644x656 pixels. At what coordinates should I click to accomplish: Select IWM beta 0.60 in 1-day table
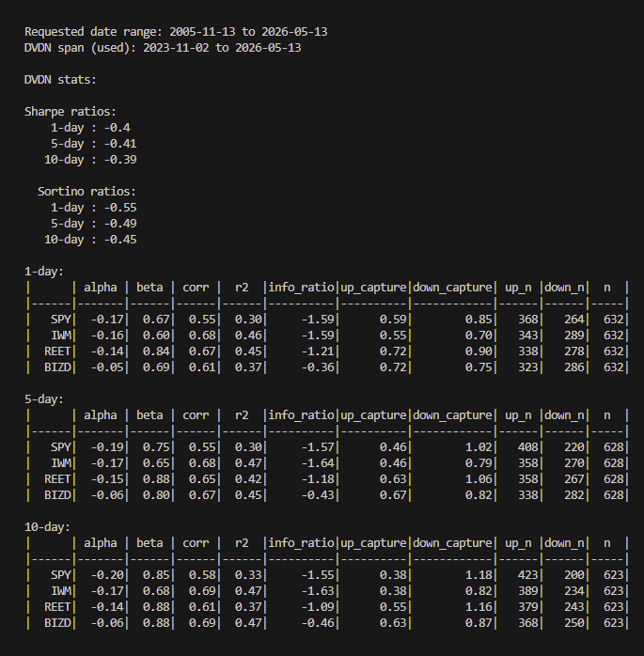(x=156, y=336)
